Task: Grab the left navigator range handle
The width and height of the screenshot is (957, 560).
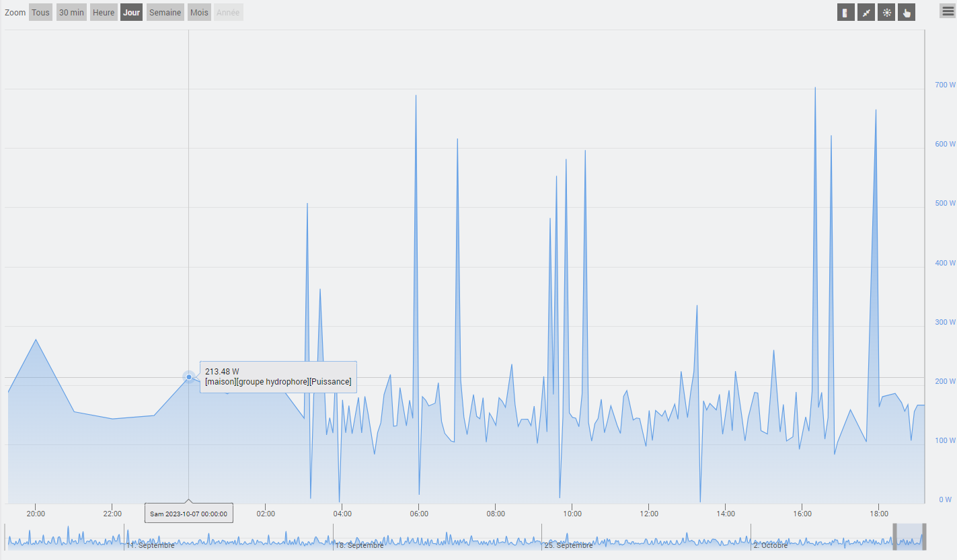Action: (x=895, y=536)
